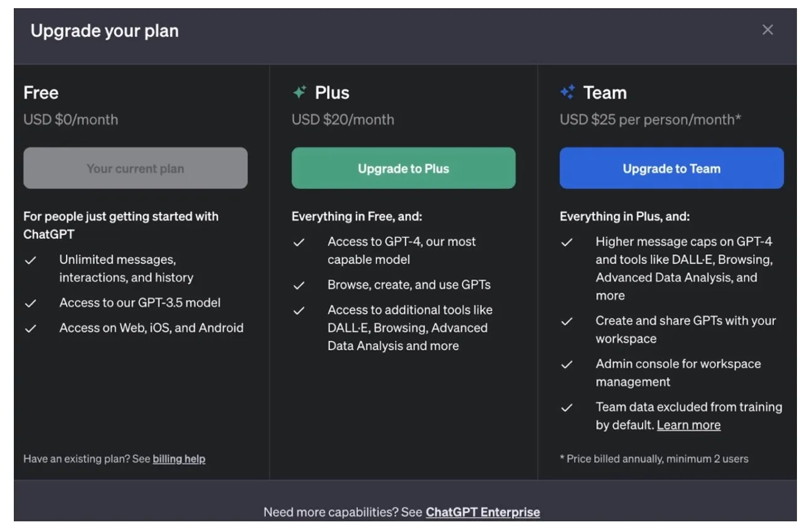Select the Upgrade to Plus button
The image size is (807, 532).
click(x=403, y=168)
